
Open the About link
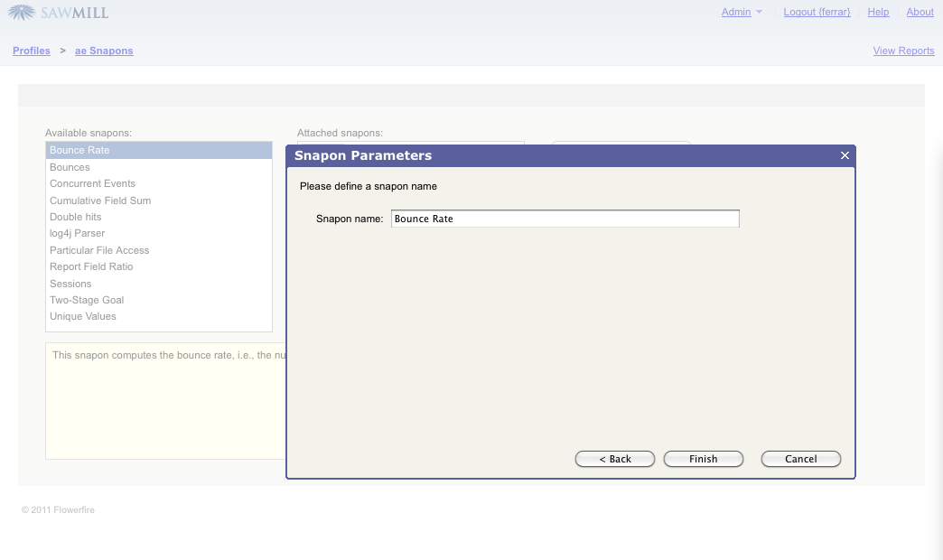(x=920, y=12)
